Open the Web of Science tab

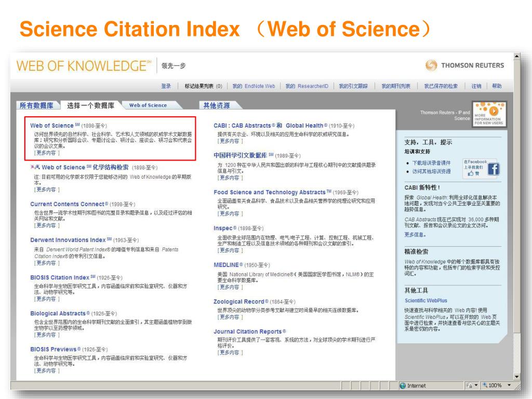point(148,105)
